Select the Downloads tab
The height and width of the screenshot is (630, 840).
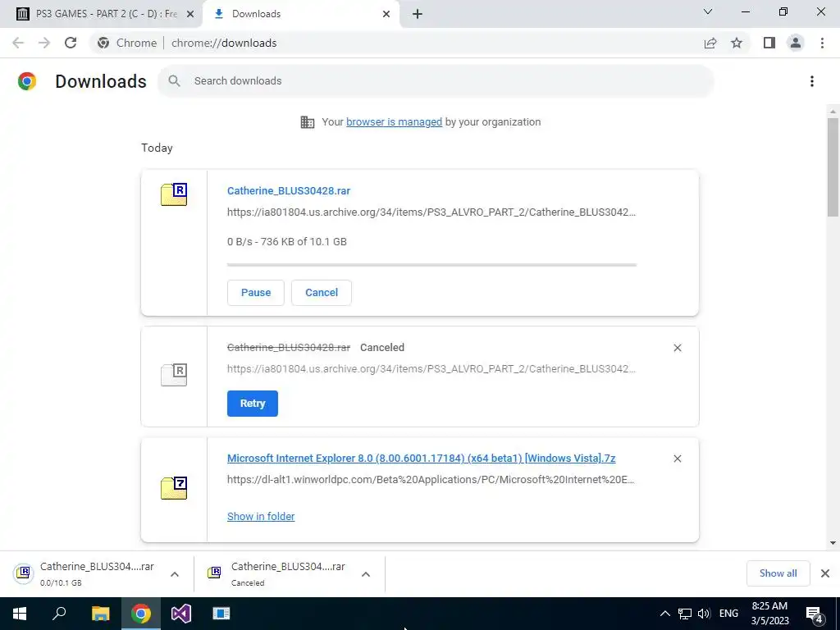pos(301,14)
